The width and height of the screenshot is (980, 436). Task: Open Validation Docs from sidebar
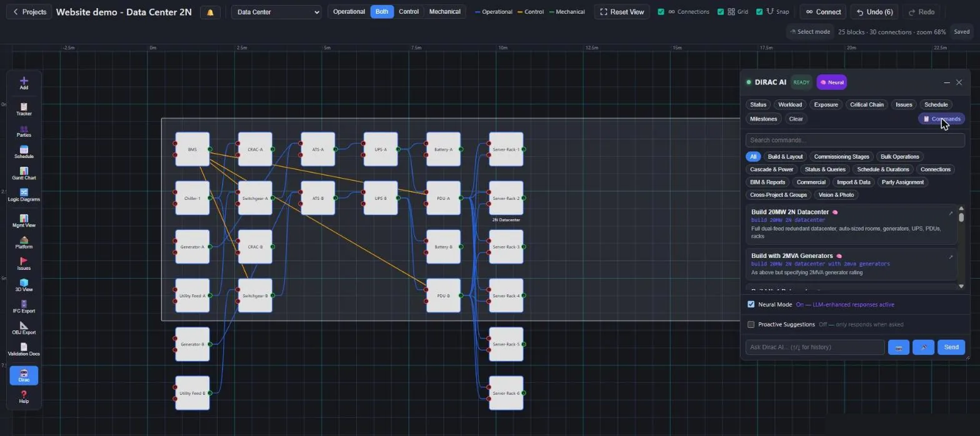click(x=24, y=350)
